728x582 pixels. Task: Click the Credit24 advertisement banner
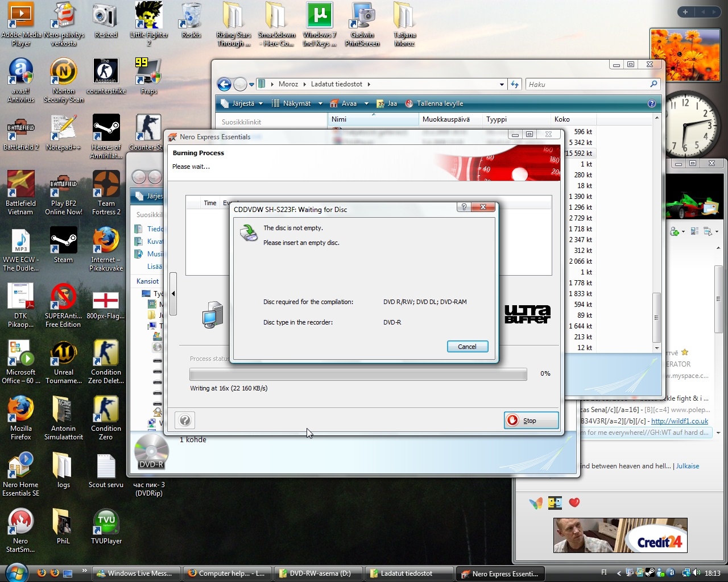(621, 535)
